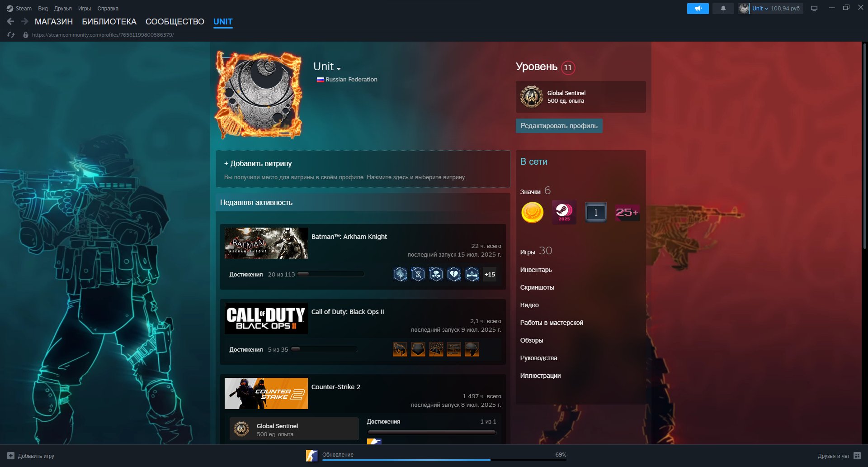The image size is (868, 467).
Task: Click the Call of Duty Black Ops II thumbnail
Action: coord(266,319)
